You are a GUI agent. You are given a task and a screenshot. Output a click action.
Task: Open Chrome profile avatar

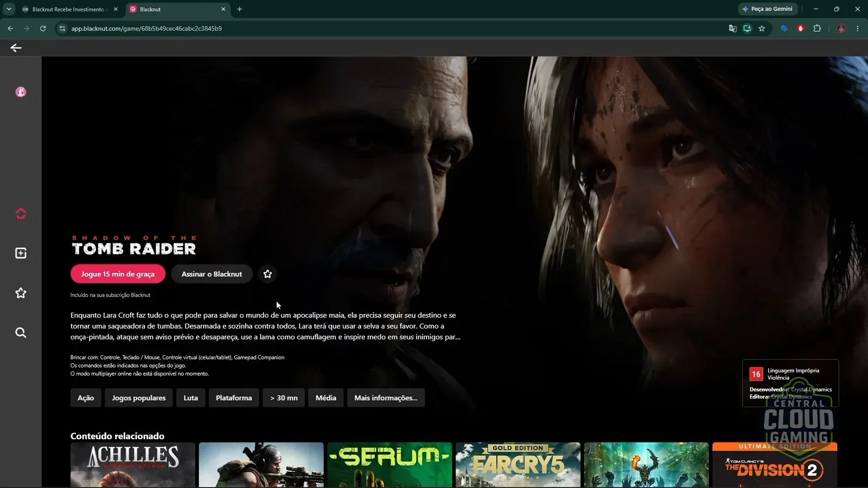[x=841, y=28]
